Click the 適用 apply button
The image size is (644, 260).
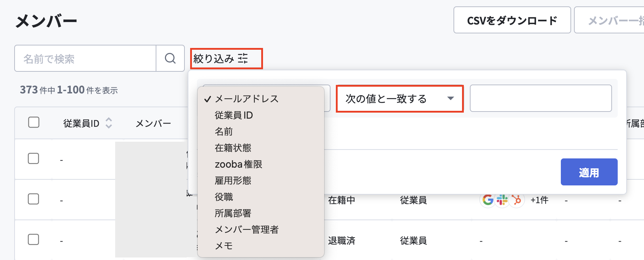589,172
